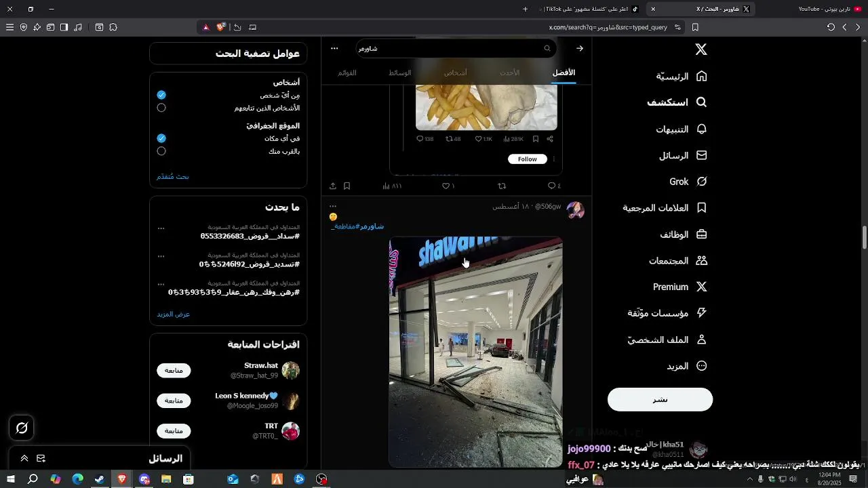868x488 pixels.
Task: Click the back arrow beside the search box
Action: 580,48
